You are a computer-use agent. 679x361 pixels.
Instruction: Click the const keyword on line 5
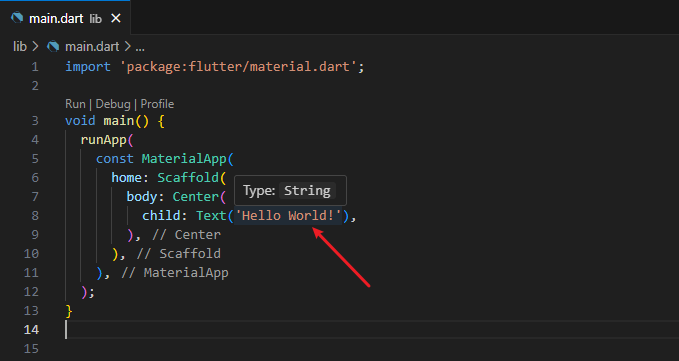pos(115,158)
